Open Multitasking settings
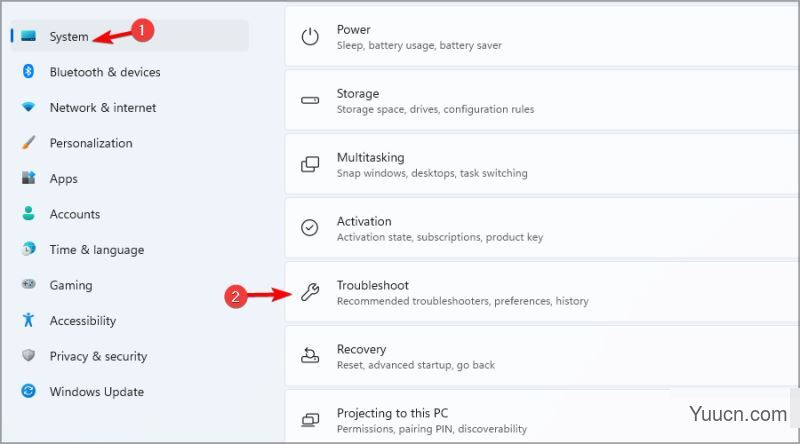This screenshot has width=800, height=444. [542, 164]
